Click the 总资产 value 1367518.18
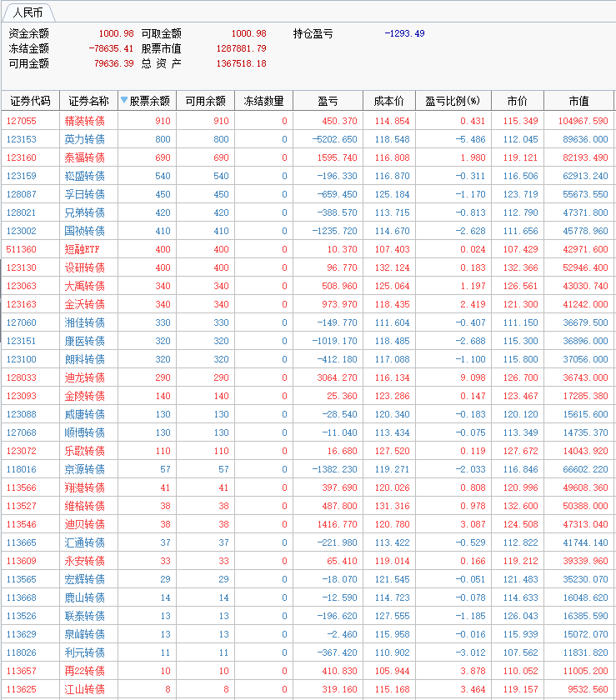The height and width of the screenshot is (700, 616). pyautogui.click(x=241, y=63)
